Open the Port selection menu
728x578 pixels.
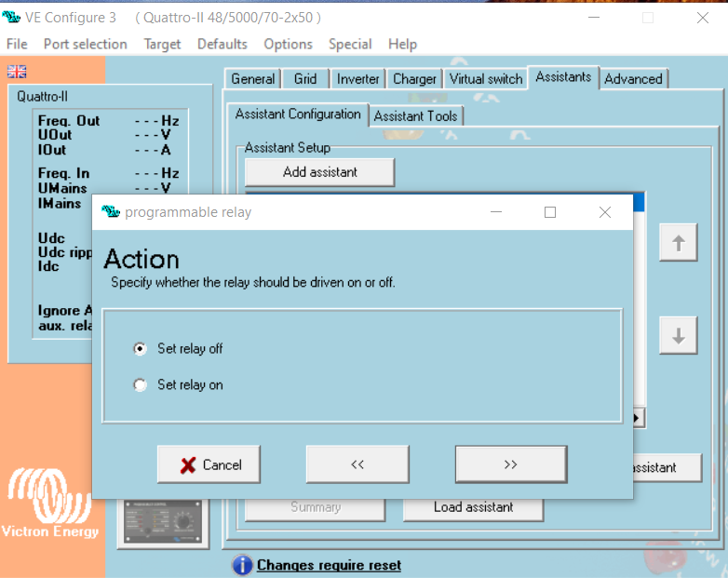(86, 44)
